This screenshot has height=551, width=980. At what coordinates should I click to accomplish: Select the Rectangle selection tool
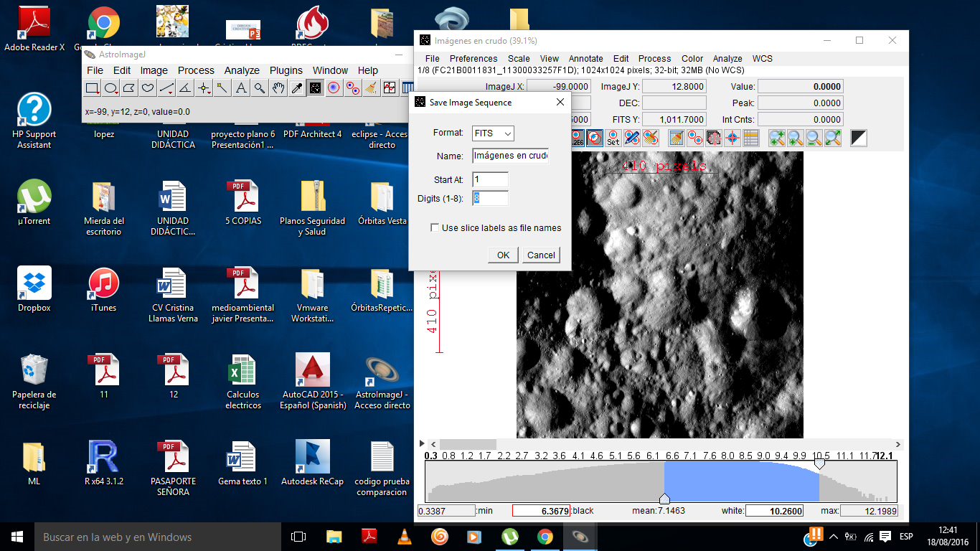click(93, 88)
